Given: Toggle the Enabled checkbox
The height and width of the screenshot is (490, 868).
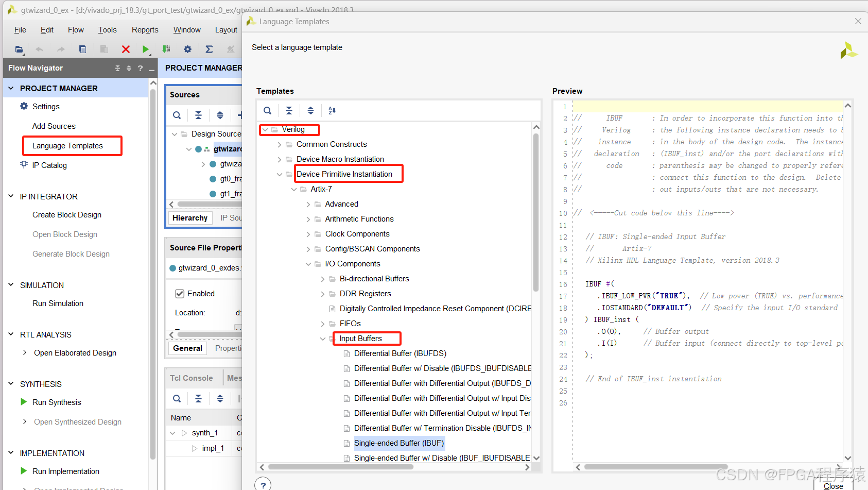Looking at the screenshot, I should [x=180, y=294].
